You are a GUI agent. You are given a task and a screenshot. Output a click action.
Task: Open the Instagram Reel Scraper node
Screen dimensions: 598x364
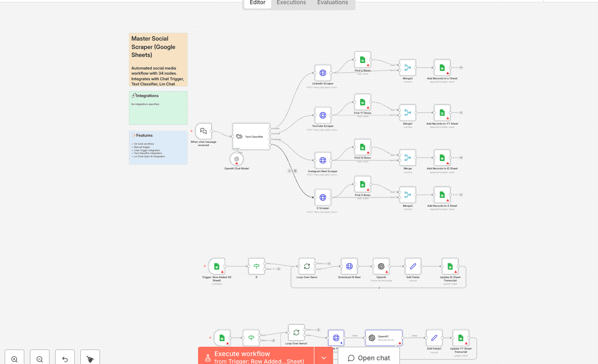click(322, 160)
